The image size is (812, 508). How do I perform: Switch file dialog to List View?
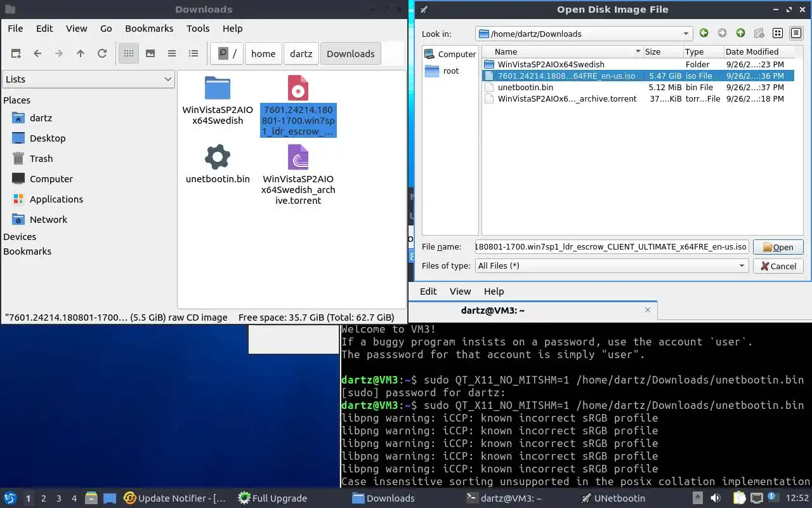point(778,34)
